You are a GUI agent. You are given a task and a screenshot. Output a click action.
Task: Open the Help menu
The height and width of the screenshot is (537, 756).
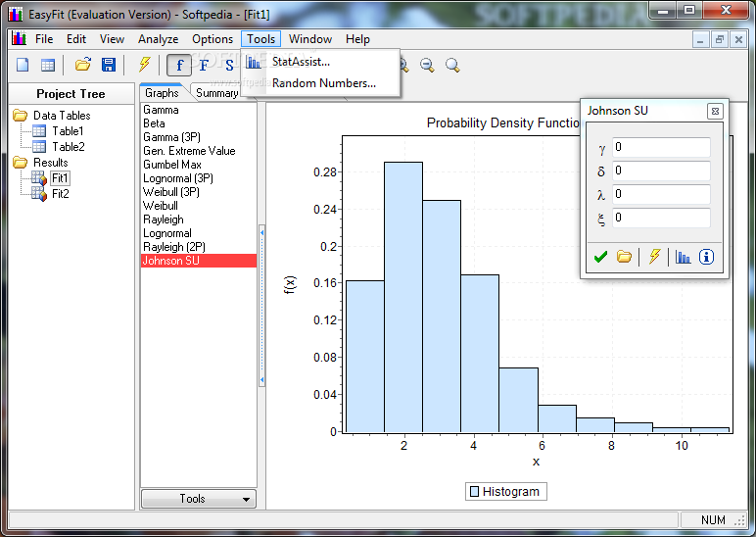click(357, 39)
